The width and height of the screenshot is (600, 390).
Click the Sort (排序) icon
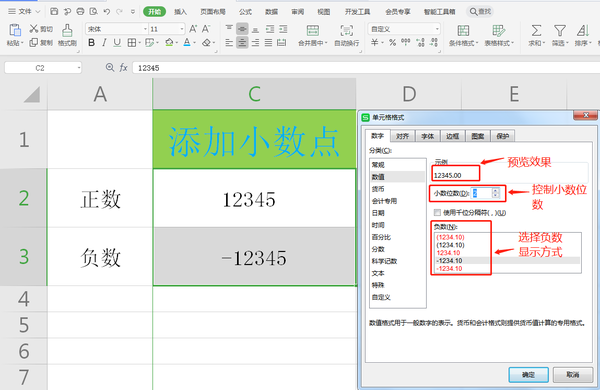(583, 30)
